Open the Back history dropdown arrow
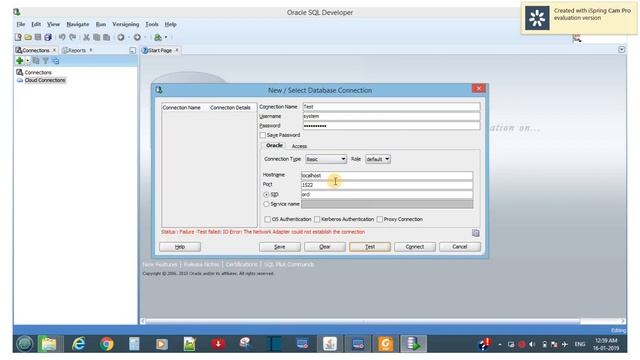 click(x=129, y=37)
